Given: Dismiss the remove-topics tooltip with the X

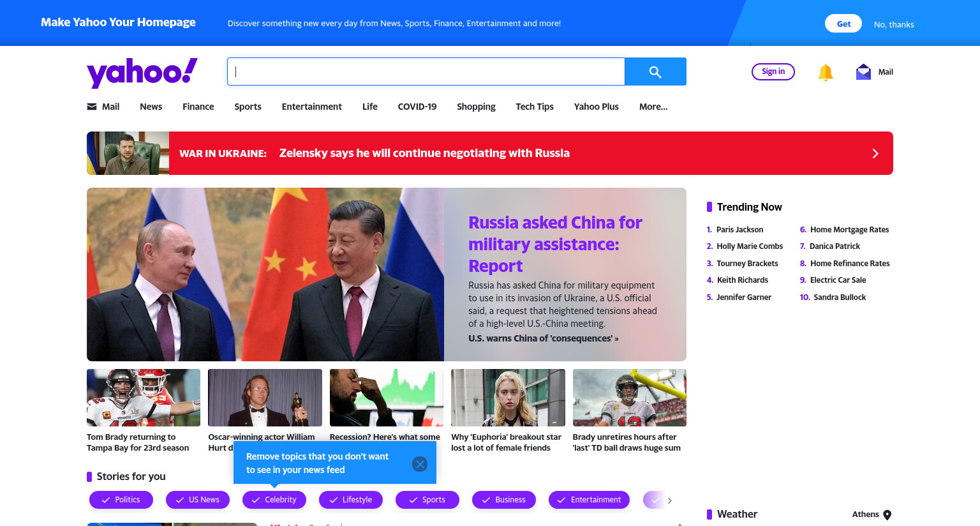Looking at the screenshot, I should coord(419,464).
